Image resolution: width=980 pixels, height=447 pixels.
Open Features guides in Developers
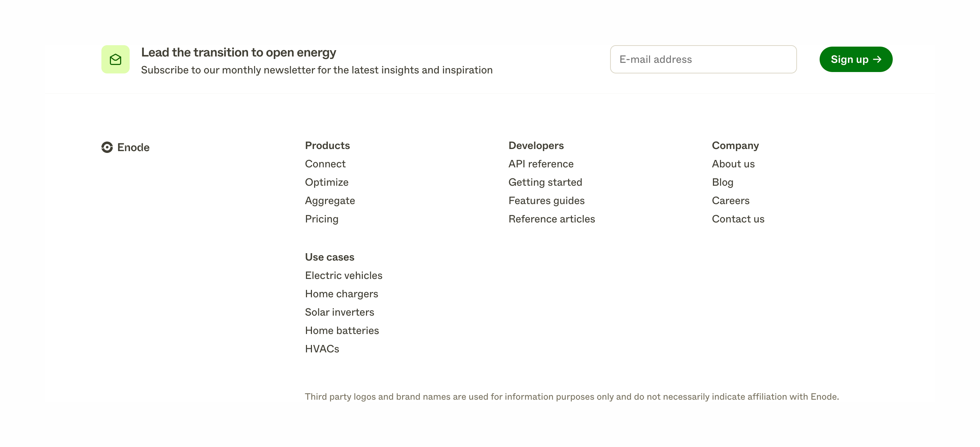tap(546, 201)
